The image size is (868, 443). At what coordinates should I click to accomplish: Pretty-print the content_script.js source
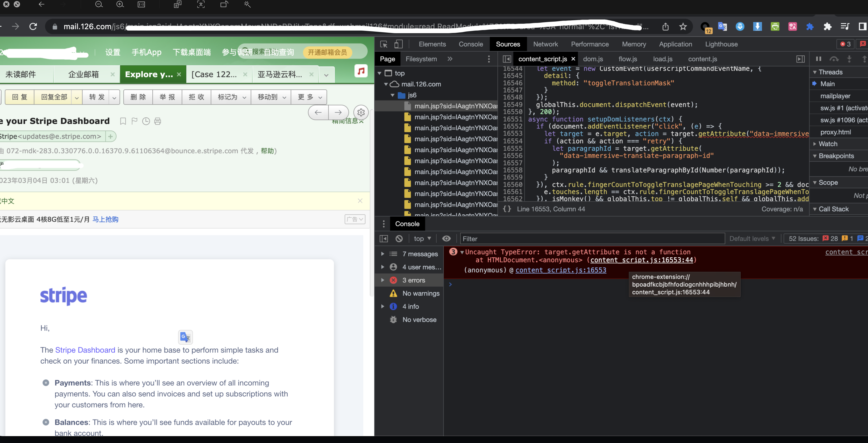pyautogui.click(x=507, y=209)
